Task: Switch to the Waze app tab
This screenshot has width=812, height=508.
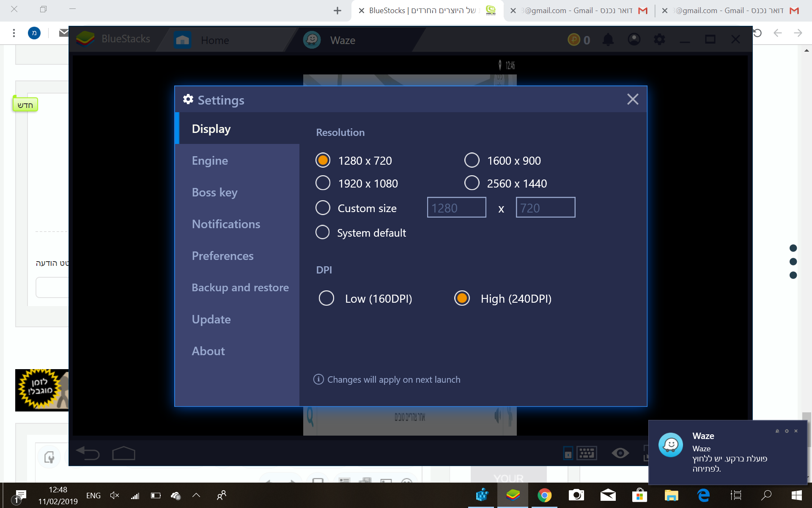Action: [355, 40]
